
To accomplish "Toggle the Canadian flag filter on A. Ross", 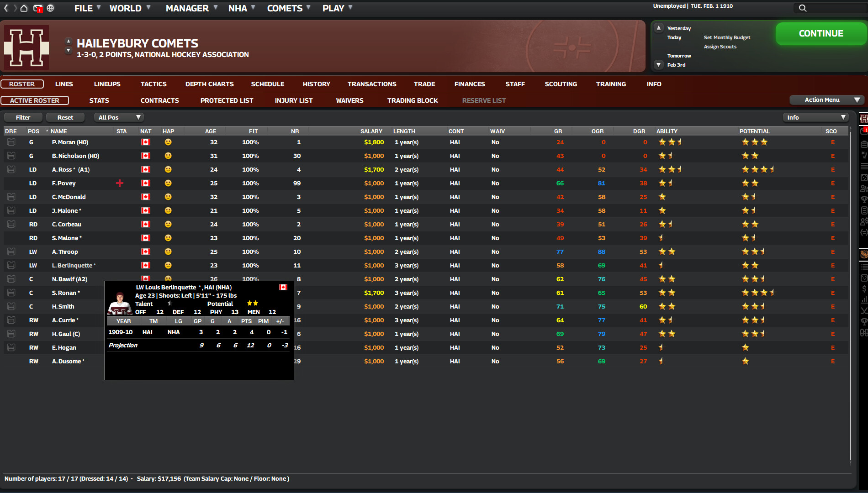I will pyautogui.click(x=146, y=169).
